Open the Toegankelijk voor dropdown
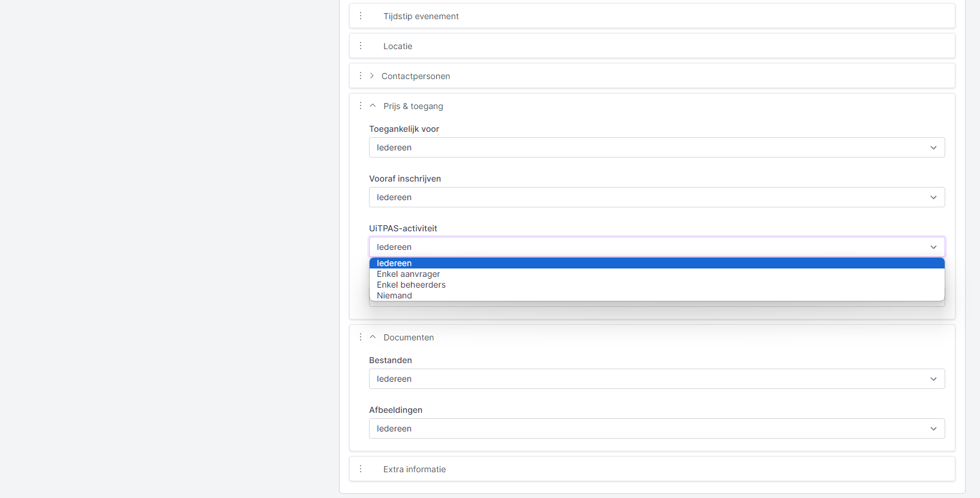Screen dimensions: 980x498 coord(657,147)
